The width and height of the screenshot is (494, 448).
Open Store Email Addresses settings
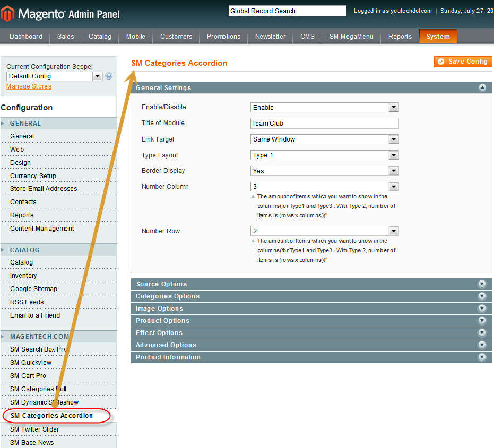[58, 189]
